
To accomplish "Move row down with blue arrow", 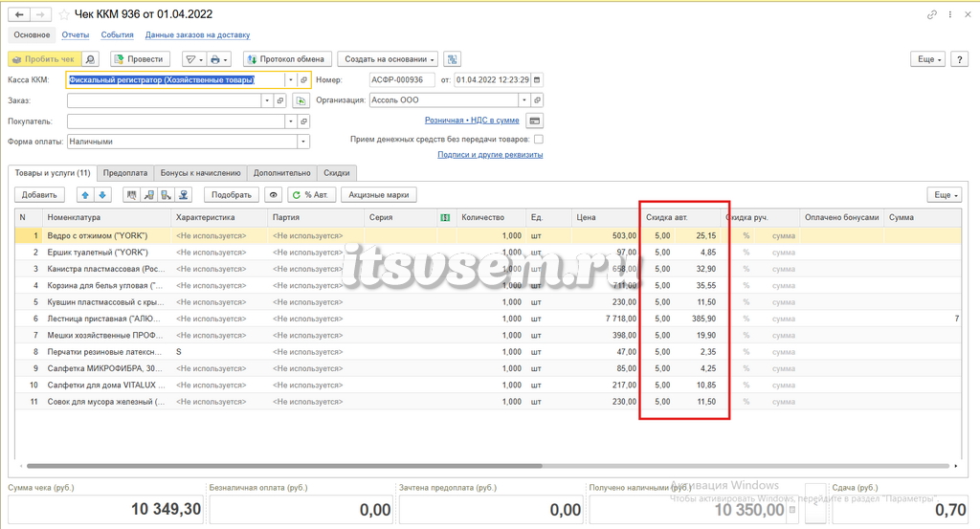I will point(102,195).
